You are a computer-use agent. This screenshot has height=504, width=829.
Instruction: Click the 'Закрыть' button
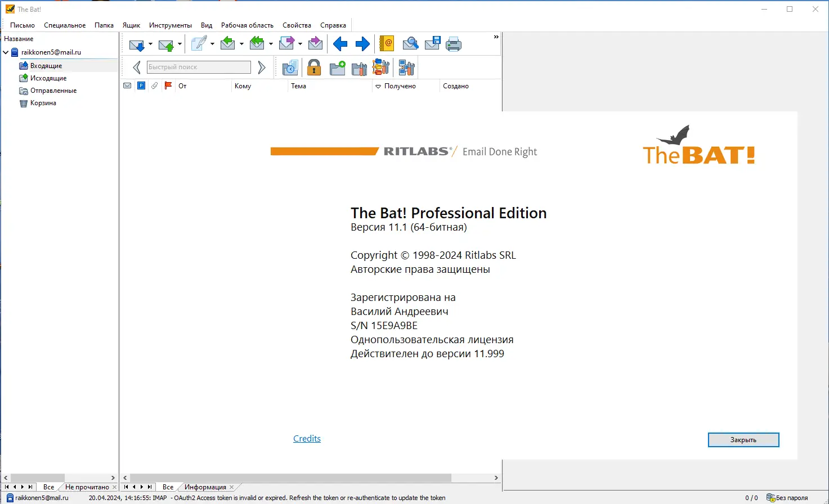click(x=743, y=440)
